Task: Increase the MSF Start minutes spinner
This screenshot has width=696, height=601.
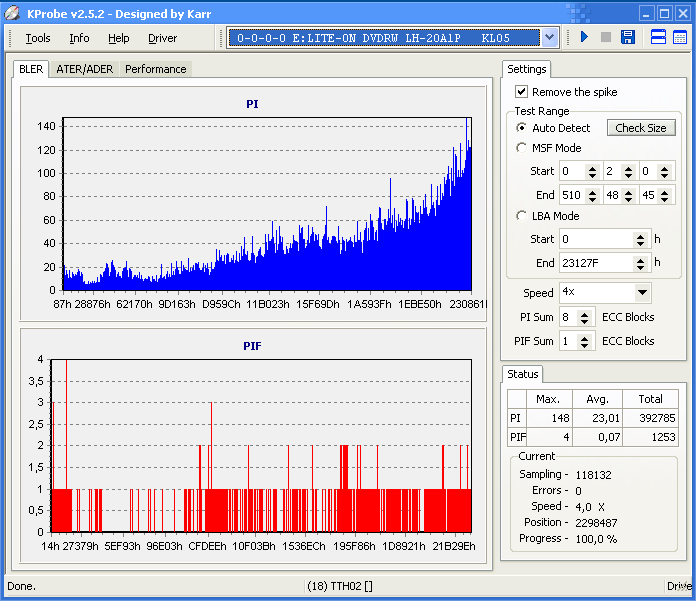Action: click(x=592, y=167)
